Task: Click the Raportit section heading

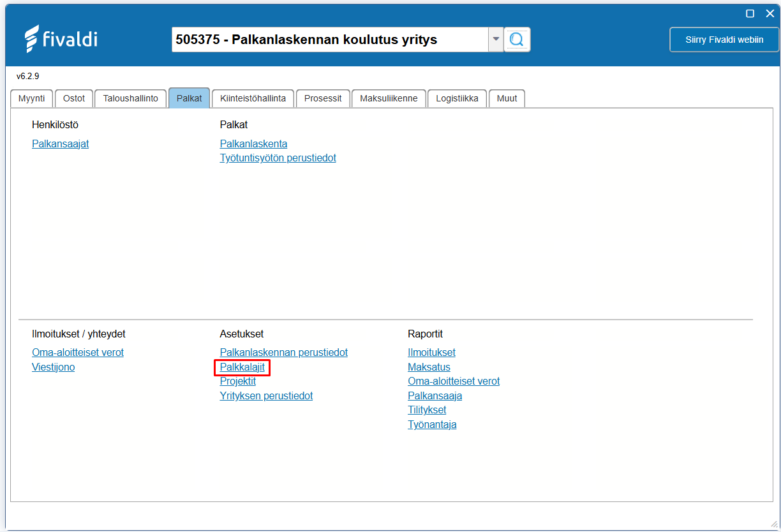Action: point(426,334)
